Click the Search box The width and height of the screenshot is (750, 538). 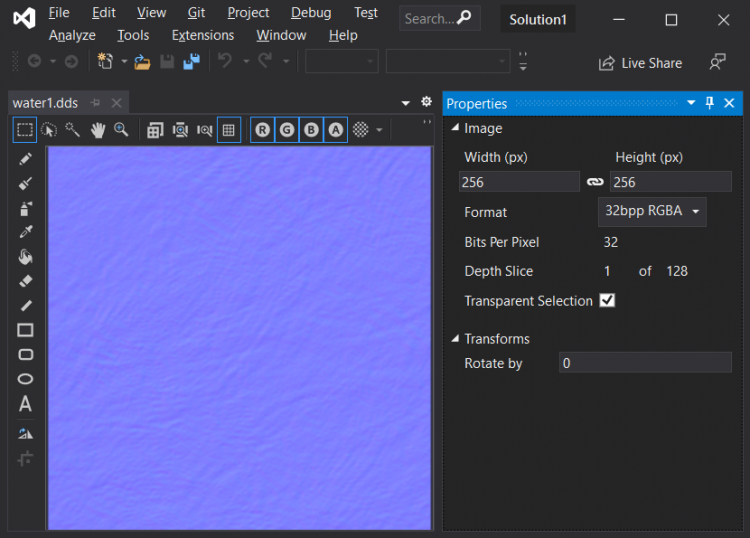(x=440, y=19)
